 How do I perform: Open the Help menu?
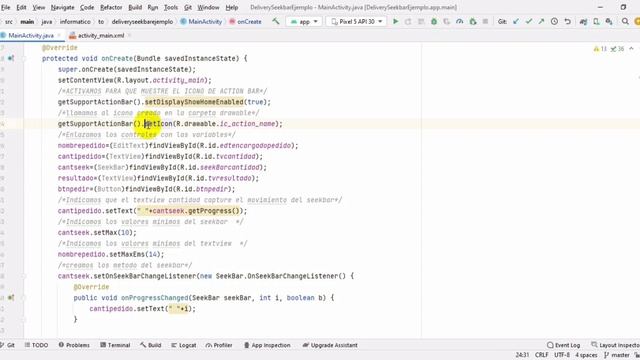point(231,7)
